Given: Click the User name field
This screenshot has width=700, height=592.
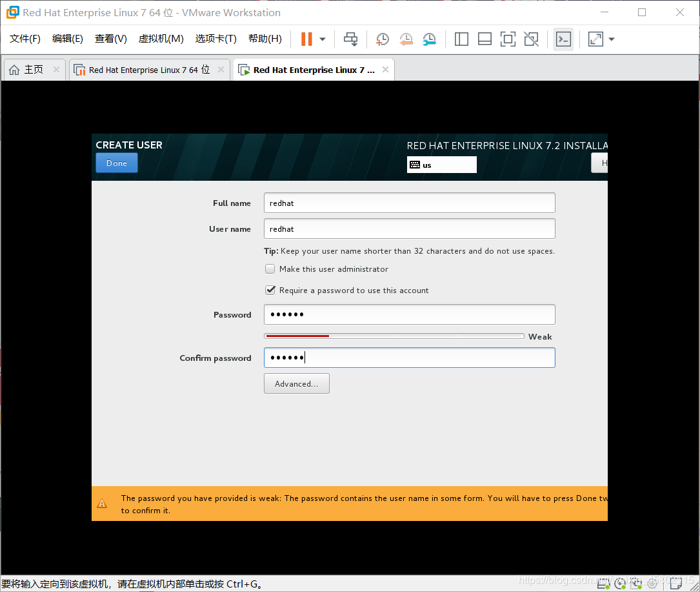Looking at the screenshot, I should (x=410, y=229).
